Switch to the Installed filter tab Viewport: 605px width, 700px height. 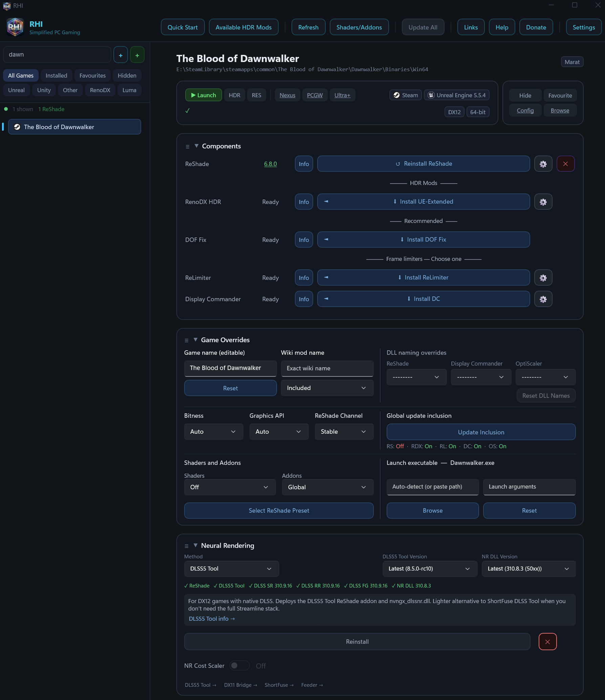point(56,76)
